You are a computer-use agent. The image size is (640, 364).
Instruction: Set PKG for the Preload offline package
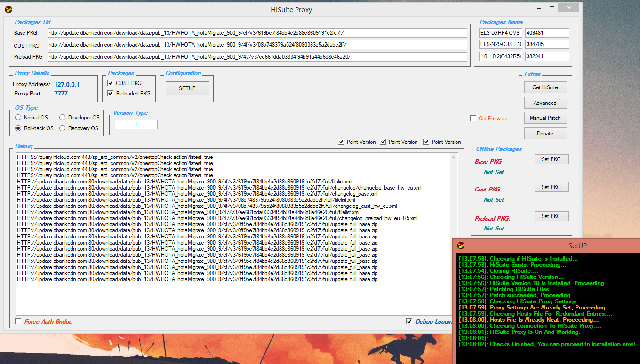pos(551,216)
